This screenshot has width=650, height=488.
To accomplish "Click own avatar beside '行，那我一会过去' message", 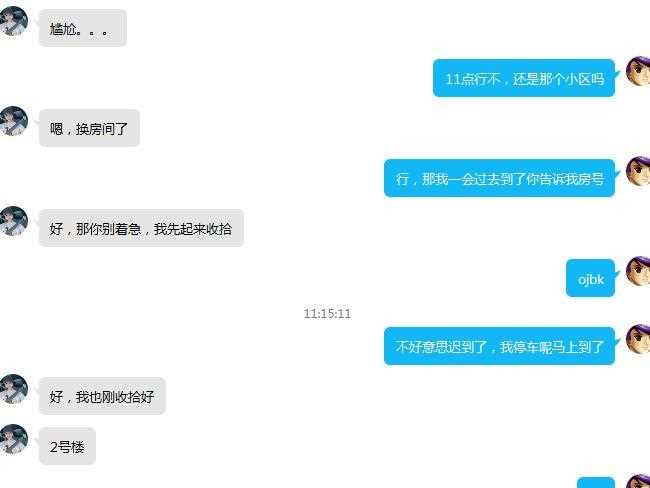I will pos(638,171).
